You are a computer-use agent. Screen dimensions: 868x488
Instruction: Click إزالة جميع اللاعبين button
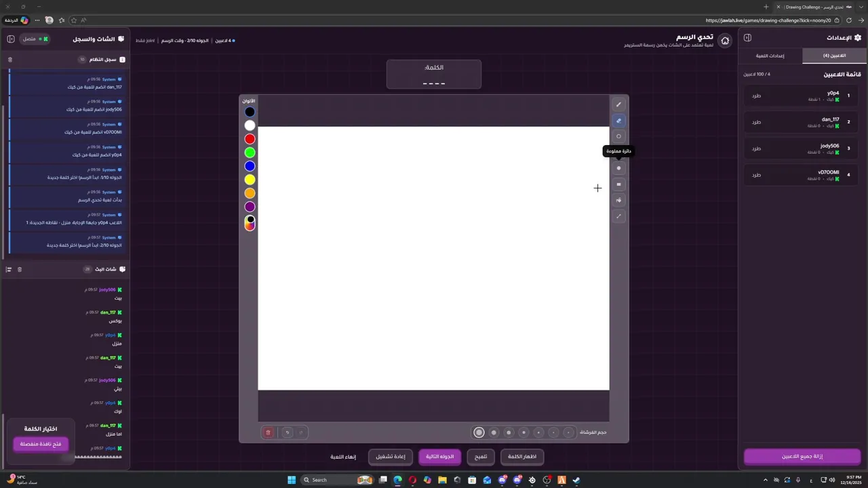[802, 456]
